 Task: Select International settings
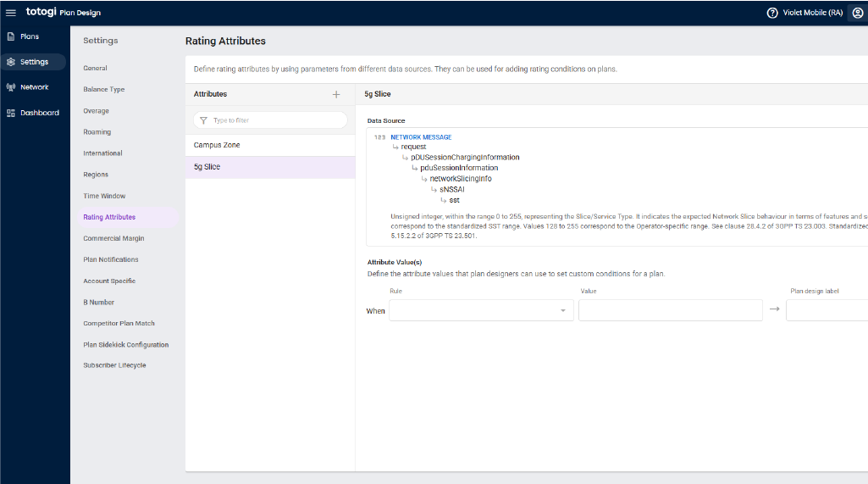tap(103, 153)
